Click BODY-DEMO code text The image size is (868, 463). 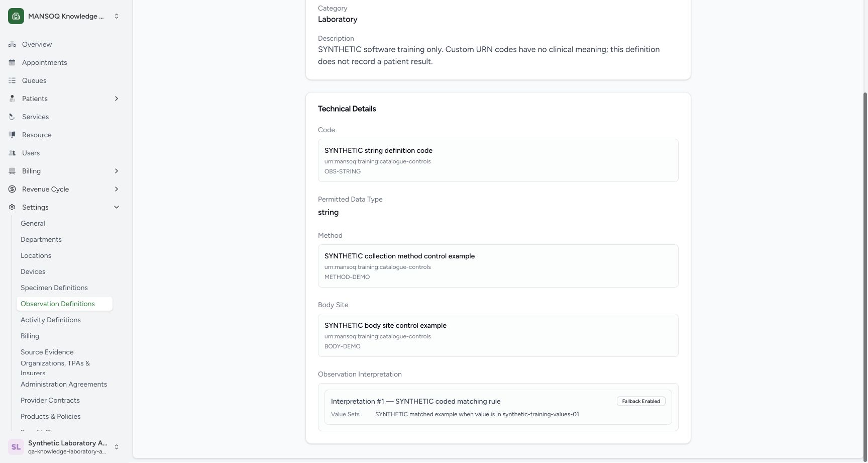pyautogui.click(x=343, y=346)
